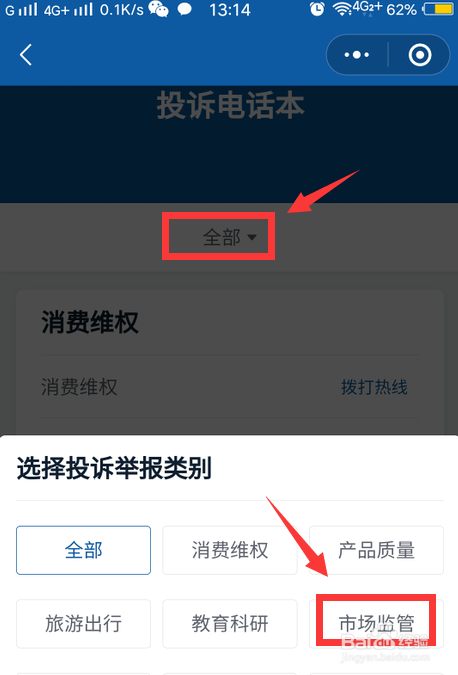Tap the battery indicator icon
458x675 pixels.
tap(438, 9)
